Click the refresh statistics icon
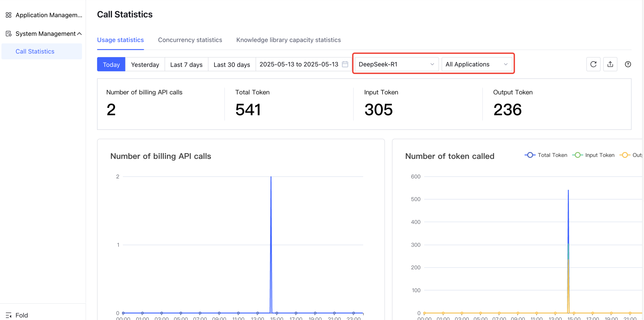 [593, 64]
